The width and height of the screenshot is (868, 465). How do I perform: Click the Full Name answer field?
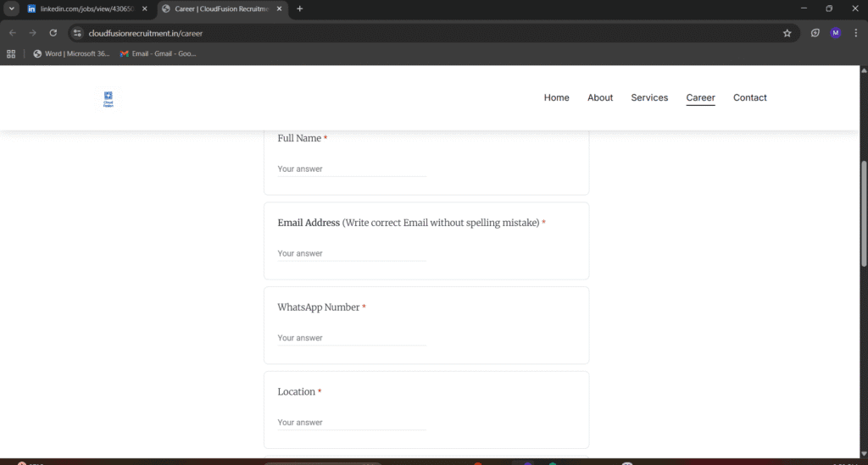352,169
